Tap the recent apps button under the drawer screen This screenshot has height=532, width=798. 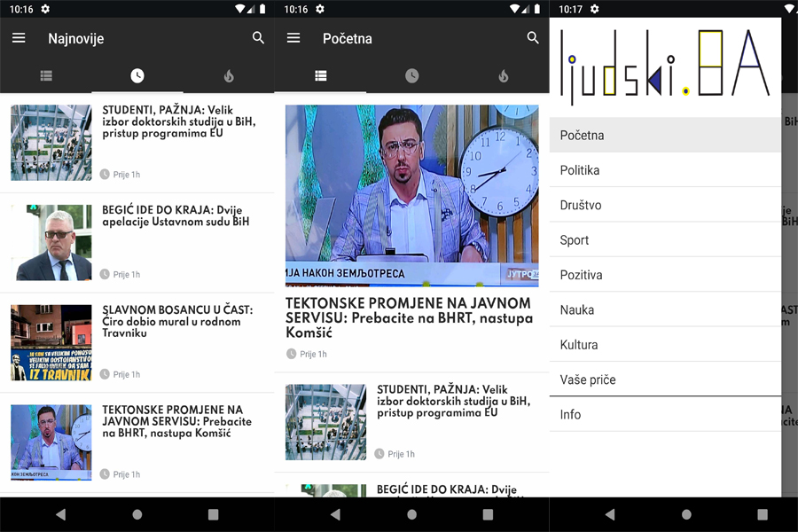763,514
